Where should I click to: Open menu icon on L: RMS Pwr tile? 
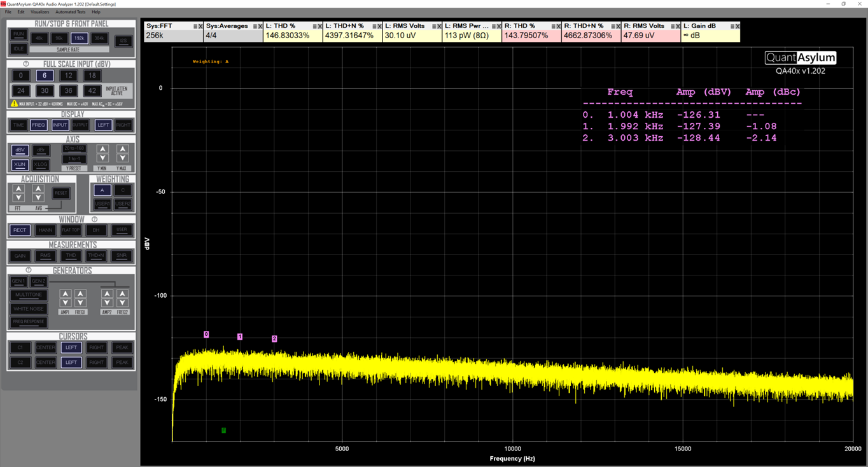pyautogui.click(x=493, y=27)
